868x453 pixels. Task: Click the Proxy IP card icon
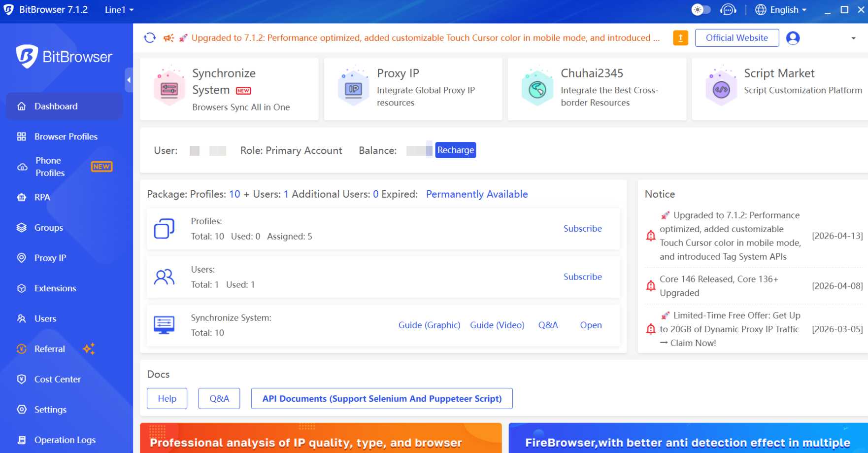353,89
